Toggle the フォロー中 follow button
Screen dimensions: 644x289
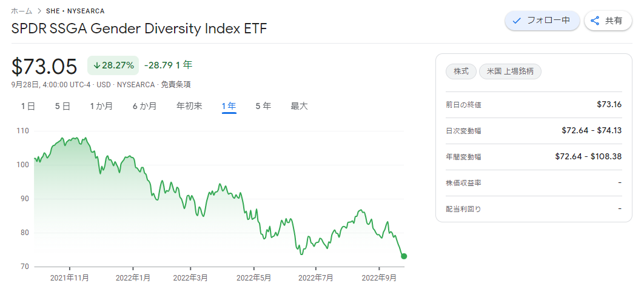click(542, 21)
